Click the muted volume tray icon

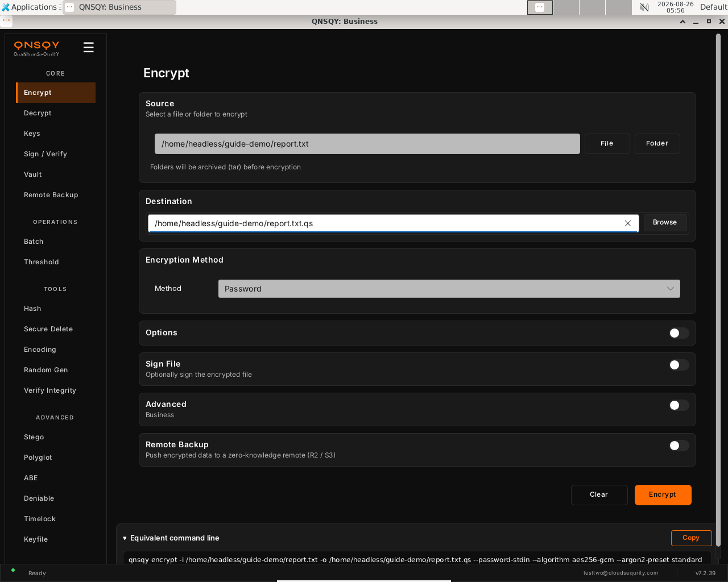pyautogui.click(x=644, y=7)
